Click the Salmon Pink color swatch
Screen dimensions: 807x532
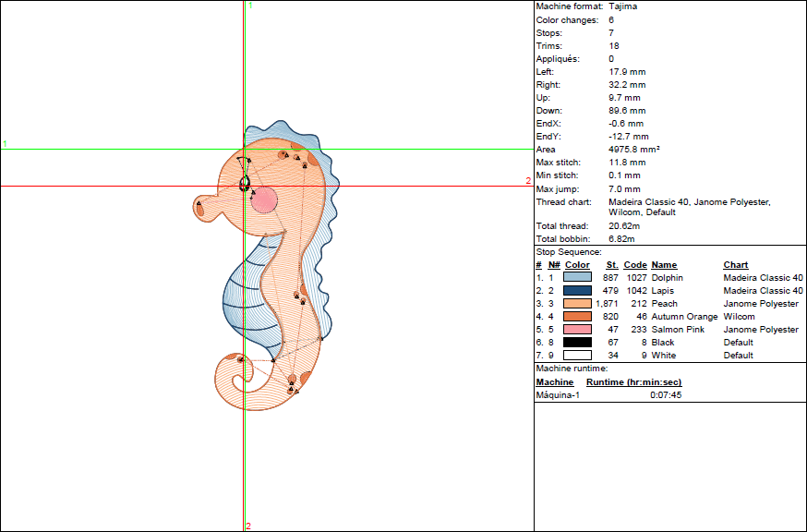point(577,329)
